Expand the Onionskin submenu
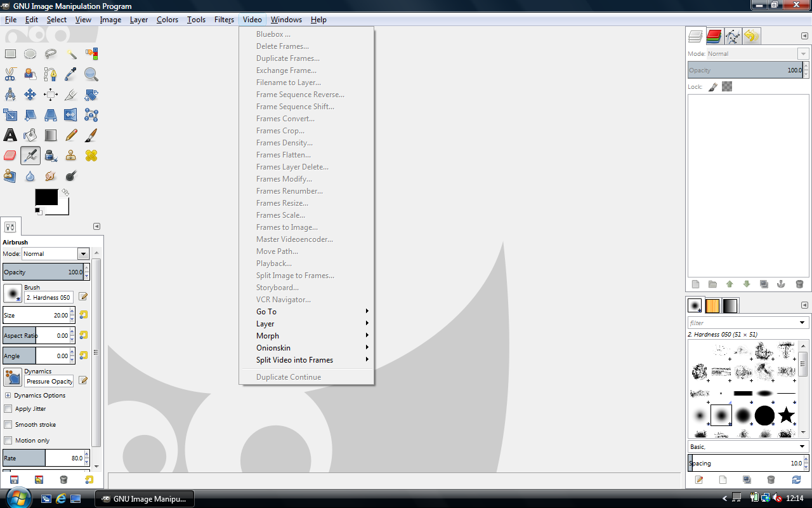The height and width of the screenshot is (508, 812). tap(306, 348)
